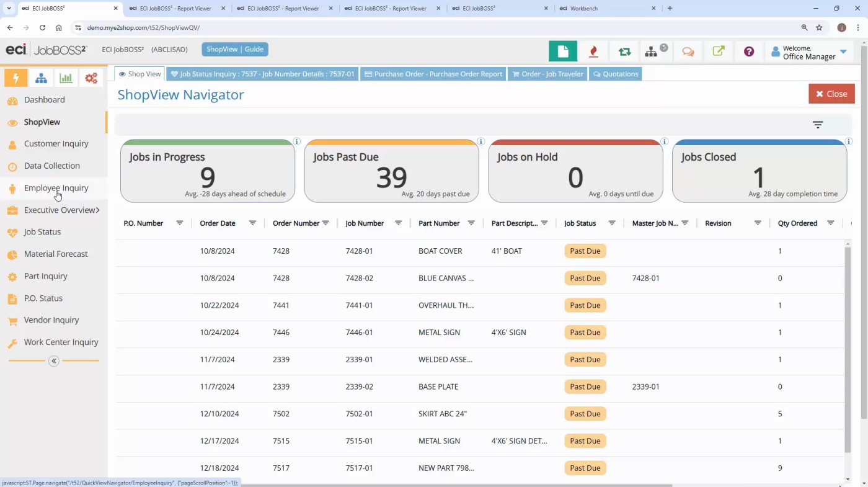Click the green refresh arrows icon
The height and width of the screenshot is (487, 868).
click(624, 51)
